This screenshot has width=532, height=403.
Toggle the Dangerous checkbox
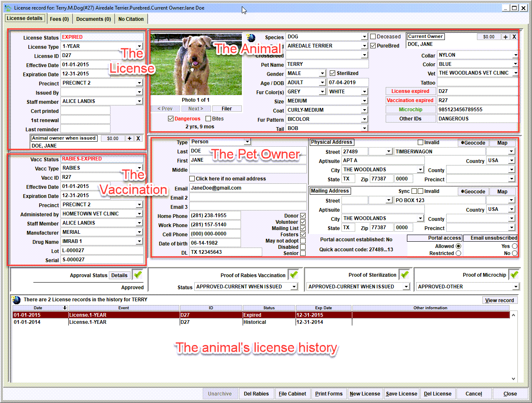click(x=171, y=119)
